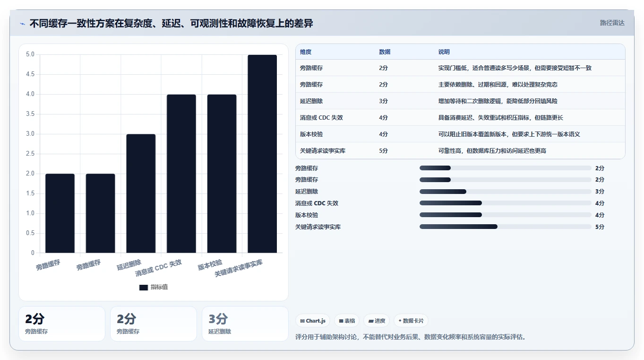644x360 pixels.
Task: Click the 指标值 legend text under the chart
Action: tap(159, 287)
